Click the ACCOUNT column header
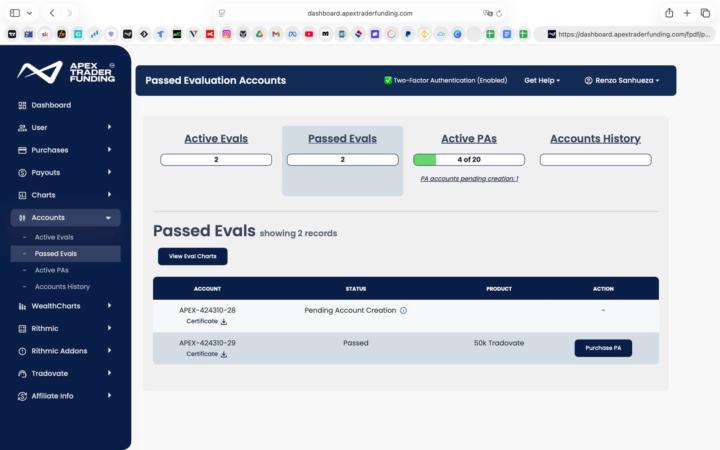Screen dimensions: 720x450 pyautogui.click(x=207, y=289)
